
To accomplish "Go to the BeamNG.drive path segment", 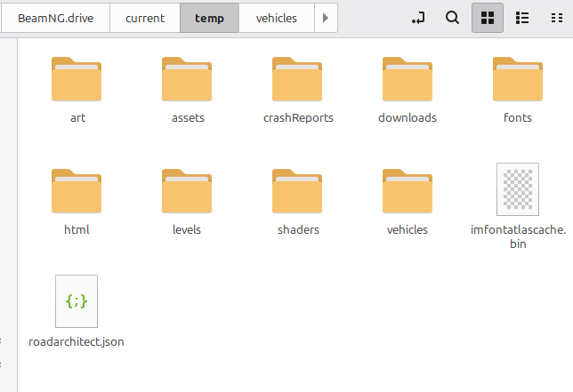I will (55, 18).
